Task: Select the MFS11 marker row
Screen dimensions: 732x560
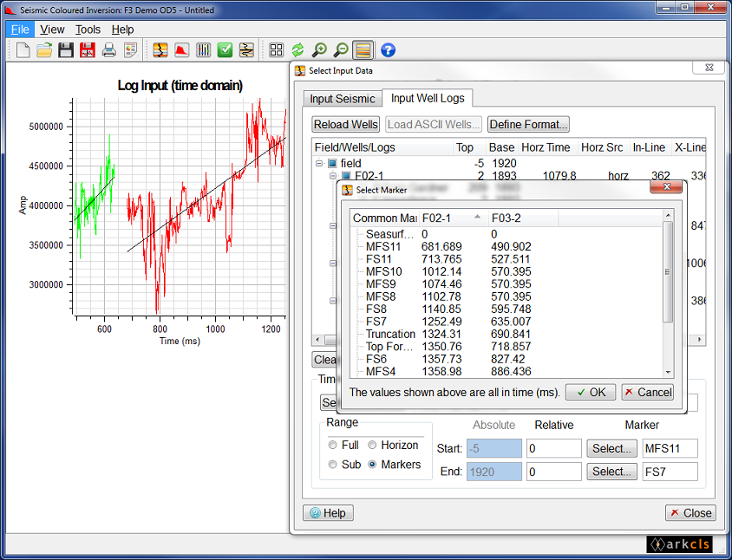Action: 507,246
